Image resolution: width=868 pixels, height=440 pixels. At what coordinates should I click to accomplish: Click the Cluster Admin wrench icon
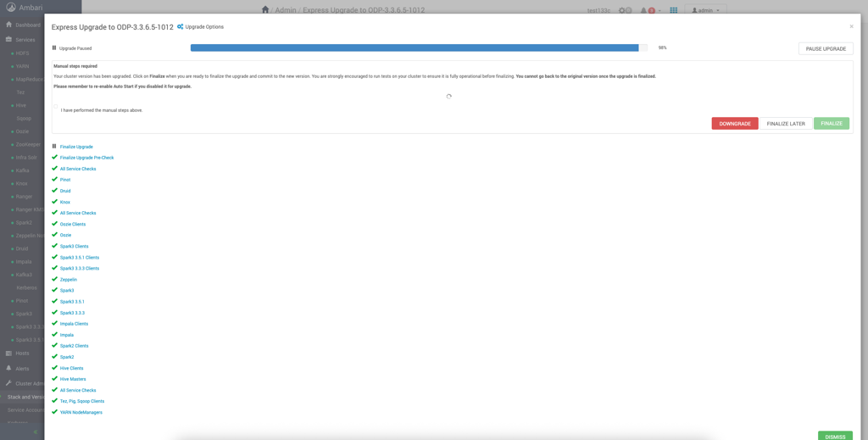click(8, 383)
